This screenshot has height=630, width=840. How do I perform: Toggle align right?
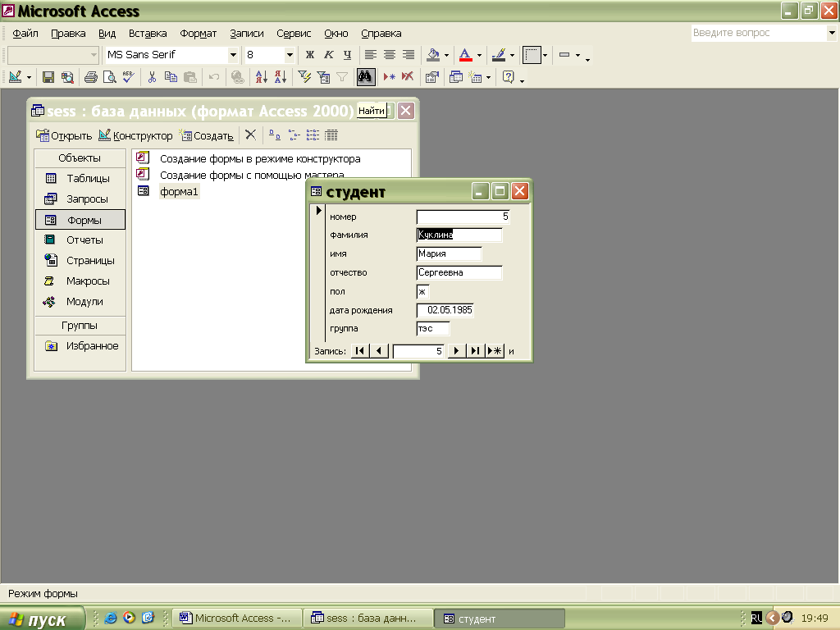coord(409,55)
